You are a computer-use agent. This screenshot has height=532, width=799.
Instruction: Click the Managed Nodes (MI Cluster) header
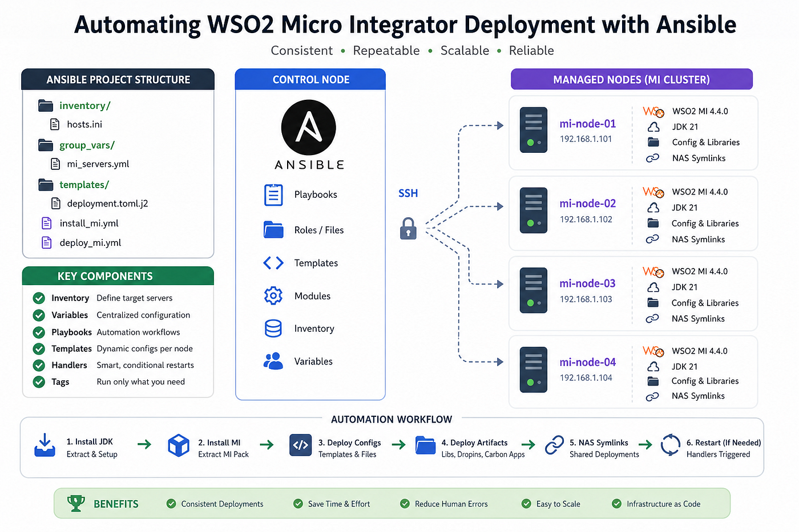coord(632,79)
